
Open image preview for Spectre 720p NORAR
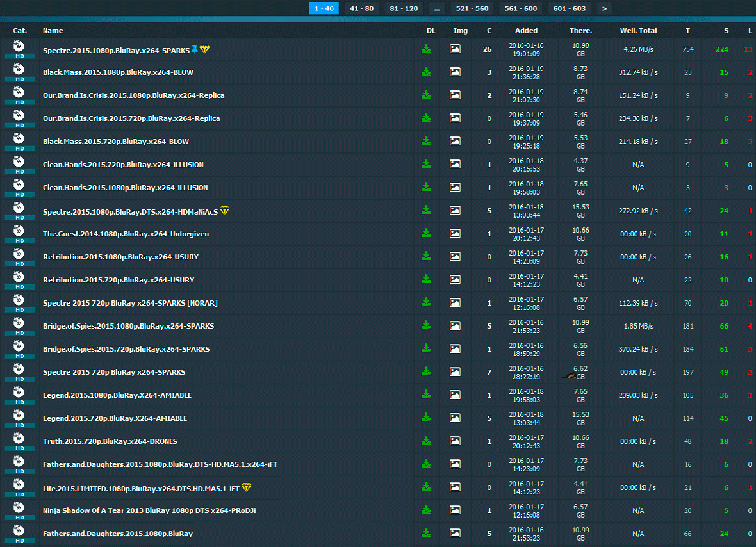[455, 303]
